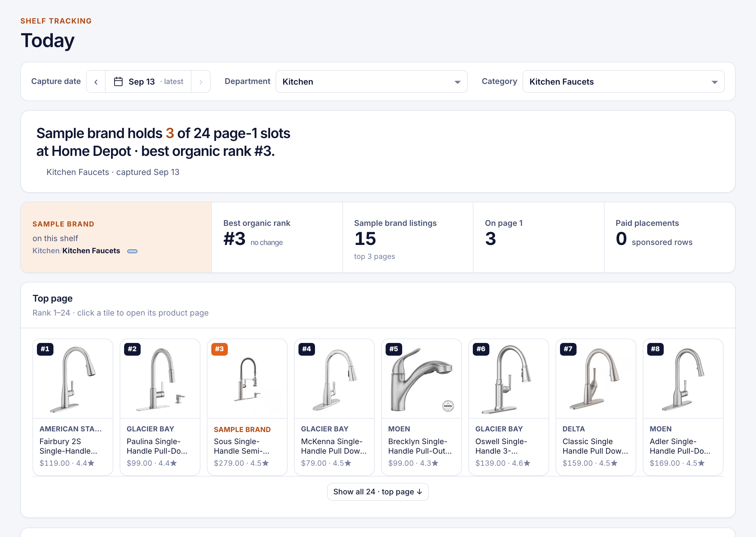756x537 pixels.
Task: Click the #5 rank badge
Action: 394,349
